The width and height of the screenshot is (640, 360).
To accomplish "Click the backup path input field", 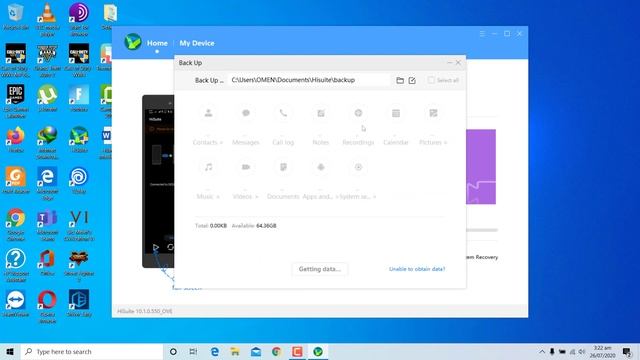I will coord(309,80).
